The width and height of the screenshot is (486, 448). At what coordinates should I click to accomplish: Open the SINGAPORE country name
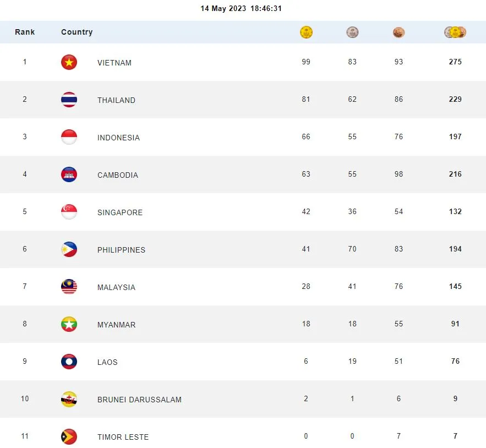pyautogui.click(x=119, y=212)
